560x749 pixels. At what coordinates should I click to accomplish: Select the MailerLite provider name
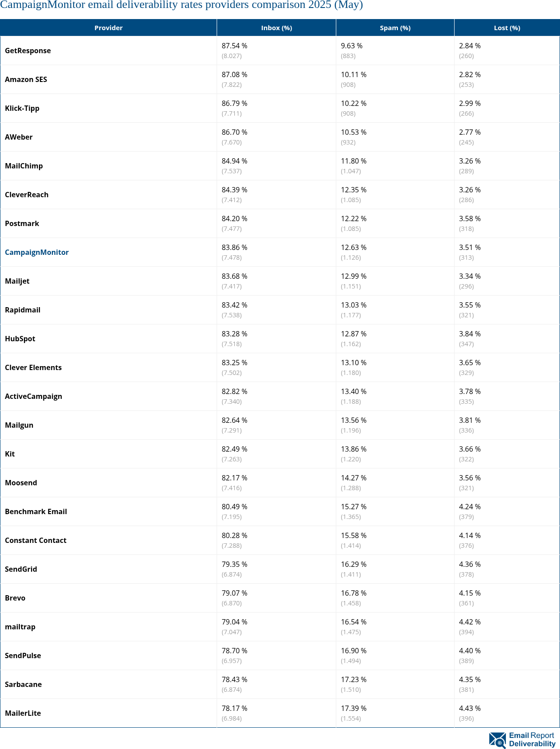pyautogui.click(x=23, y=713)
